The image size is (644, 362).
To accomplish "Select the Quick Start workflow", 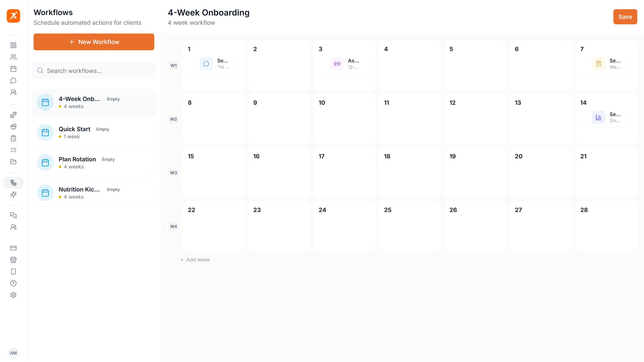I will (94, 133).
